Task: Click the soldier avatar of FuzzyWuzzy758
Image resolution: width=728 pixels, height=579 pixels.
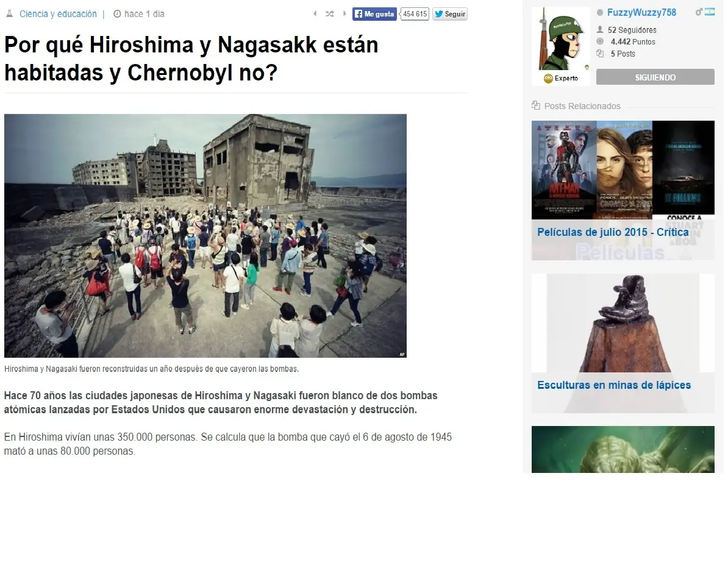Action: [x=560, y=40]
